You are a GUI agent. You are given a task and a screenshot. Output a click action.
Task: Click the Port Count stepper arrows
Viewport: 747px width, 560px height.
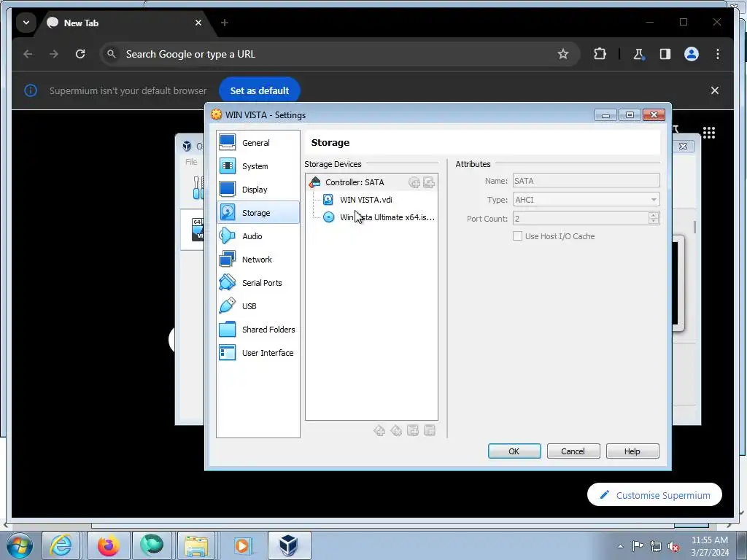pos(654,218)
